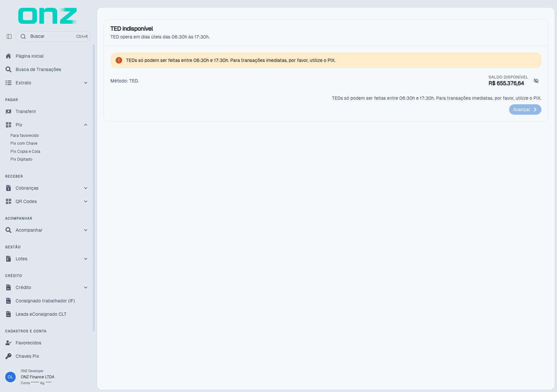Expand the Cobranças section

[86, 188]
